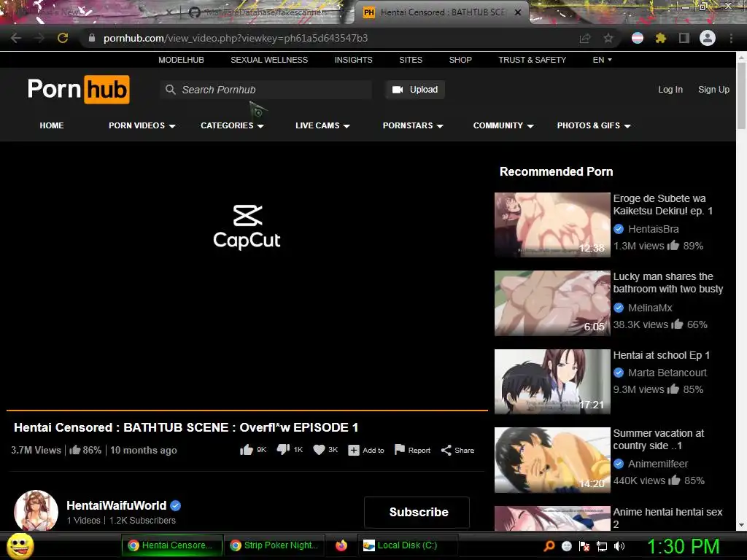Toggle the browser side panel icon
Viewport: 747px width, 560px height.
tap(684, 38)
